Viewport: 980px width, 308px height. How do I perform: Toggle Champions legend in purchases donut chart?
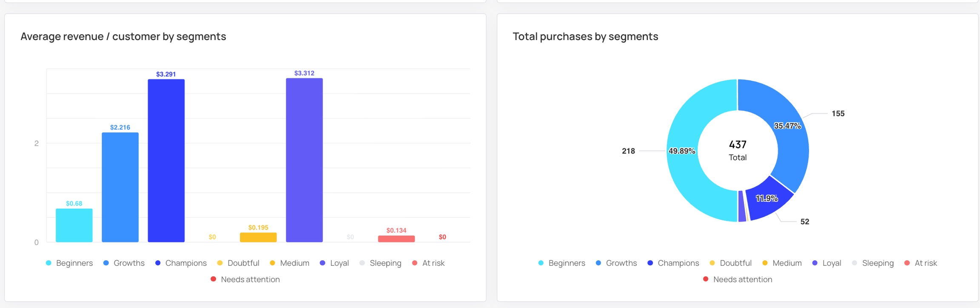(x=673, y=263)
